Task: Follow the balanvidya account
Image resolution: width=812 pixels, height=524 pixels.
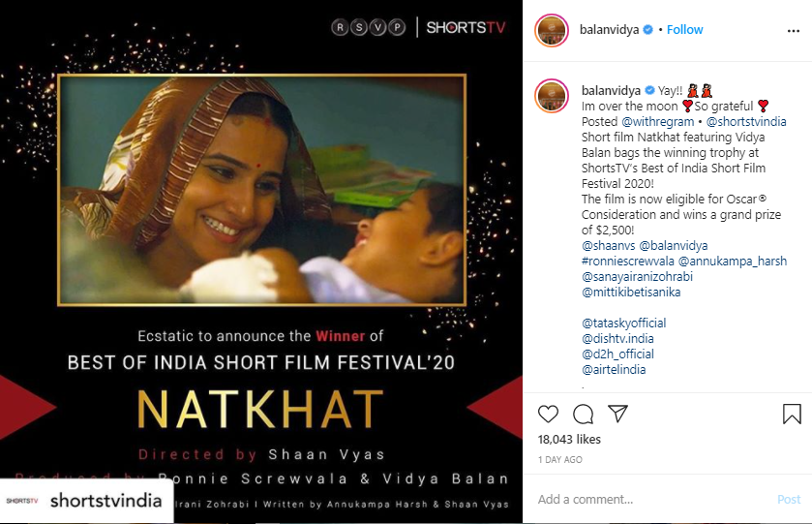Action: 684,30
